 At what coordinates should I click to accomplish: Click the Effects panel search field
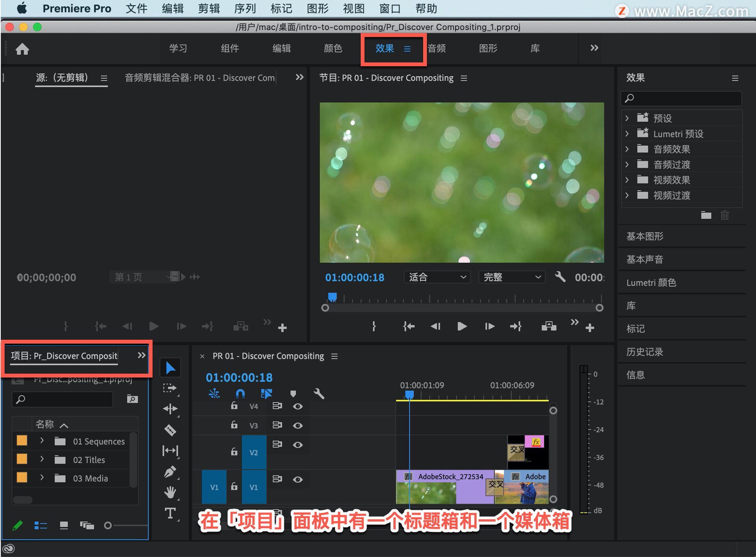(682, 98)
